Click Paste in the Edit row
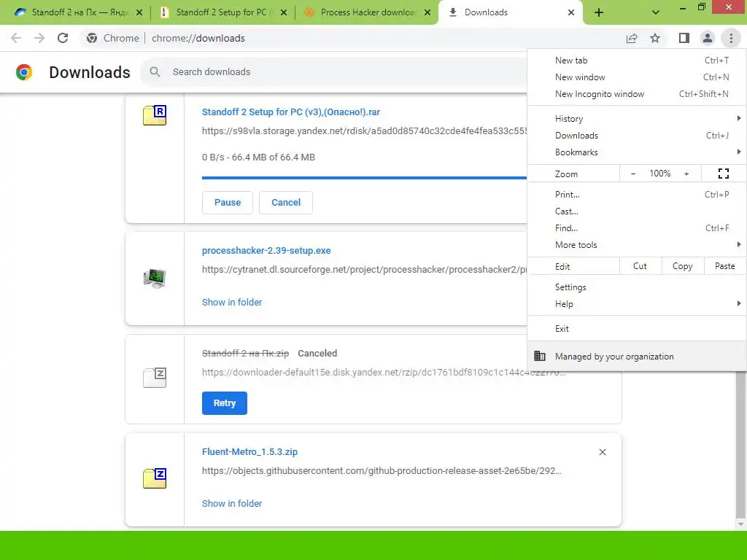The height and width of the screenshot is (560, 747). click(x=724, y=266)
